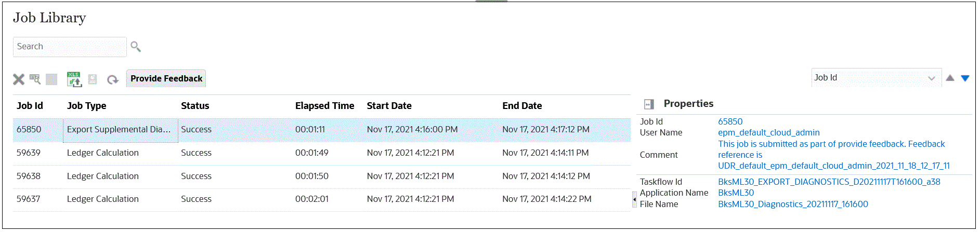980x232 pixels.
Task: Click the view job details icon
Action: 35,79
